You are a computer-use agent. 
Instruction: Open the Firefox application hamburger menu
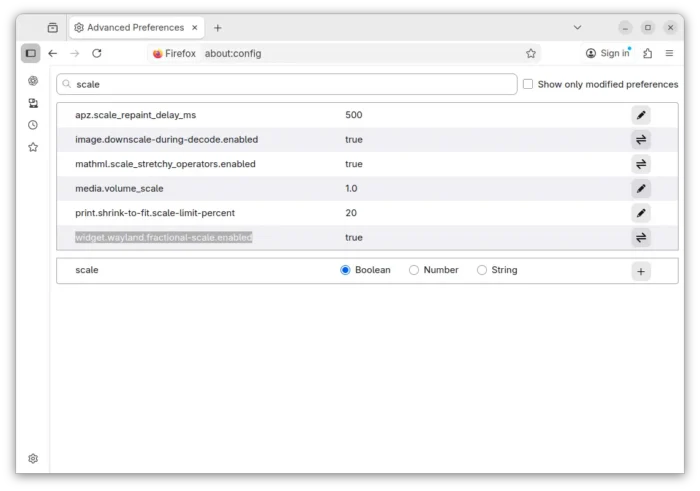point(669,53)
